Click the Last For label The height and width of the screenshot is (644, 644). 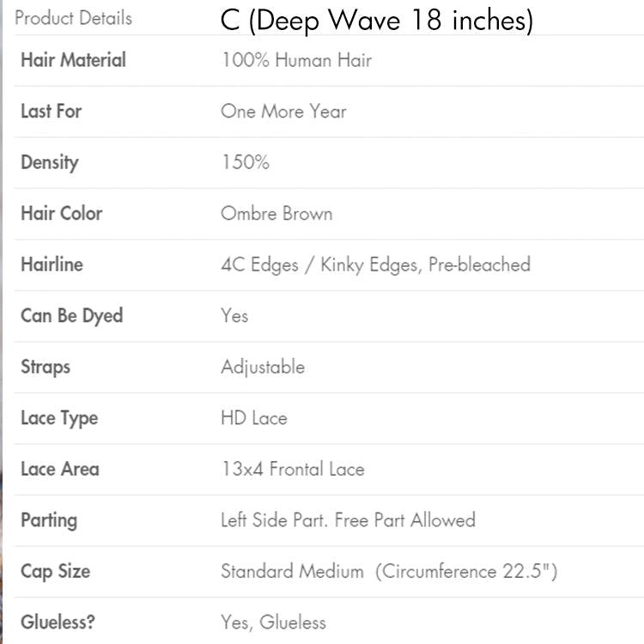[52, 111]
